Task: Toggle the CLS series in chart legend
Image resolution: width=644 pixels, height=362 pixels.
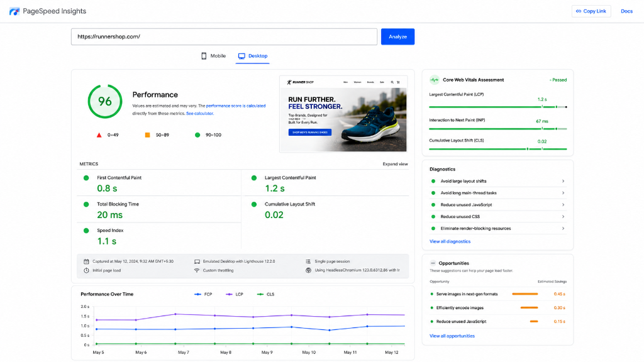Action: click(265, 294)
